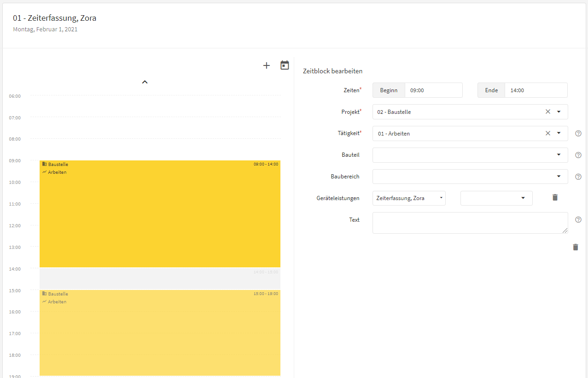Open the calendar date picker icon

(x=285, y=65)
